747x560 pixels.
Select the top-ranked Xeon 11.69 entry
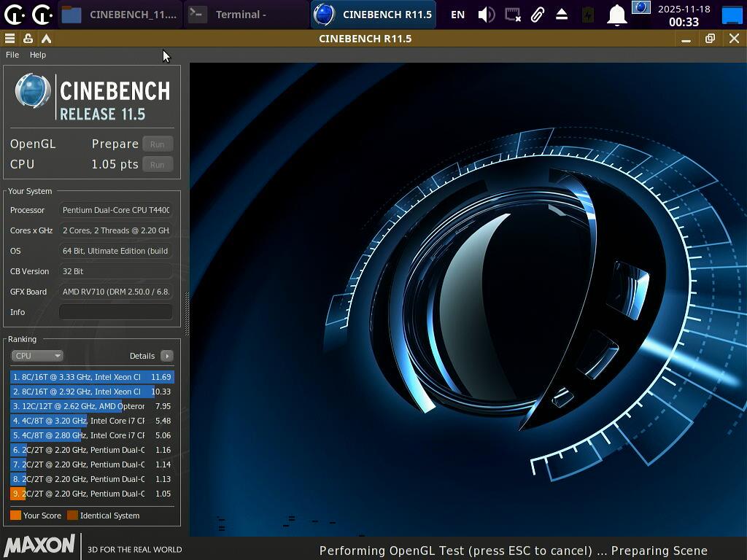(x=92, y=377)
